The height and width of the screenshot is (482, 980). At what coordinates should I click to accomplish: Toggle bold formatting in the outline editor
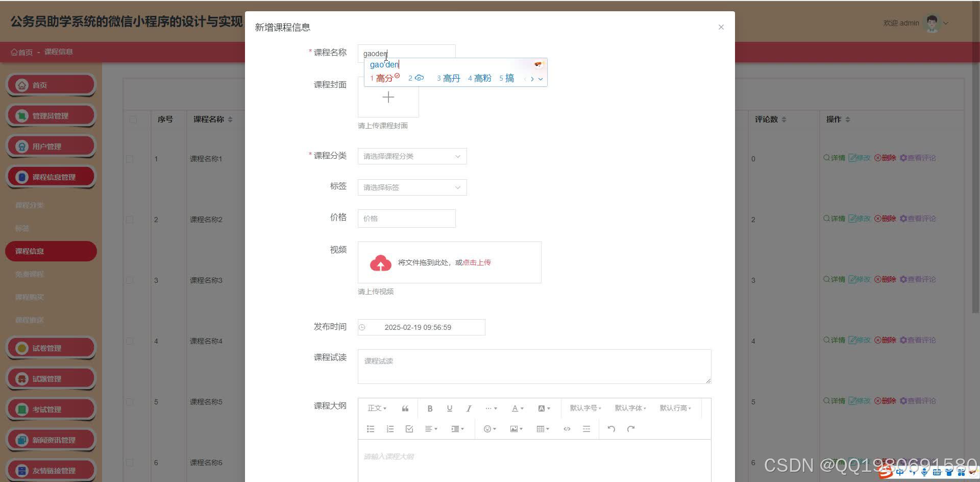coord(429,408)
